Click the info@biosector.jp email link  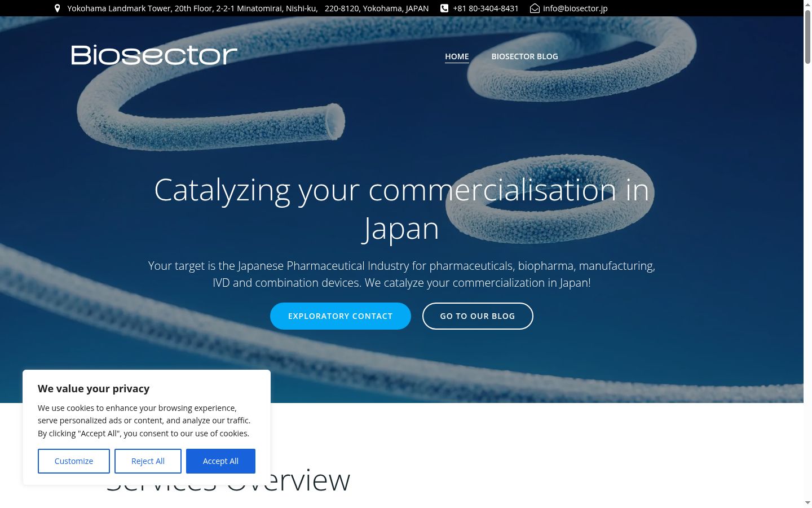[x=575, y=8]
